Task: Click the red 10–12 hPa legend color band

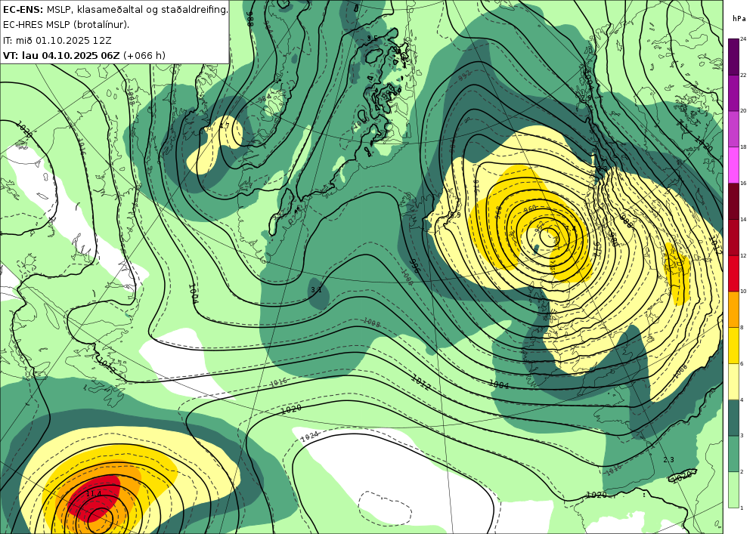Action: (733, 273)
